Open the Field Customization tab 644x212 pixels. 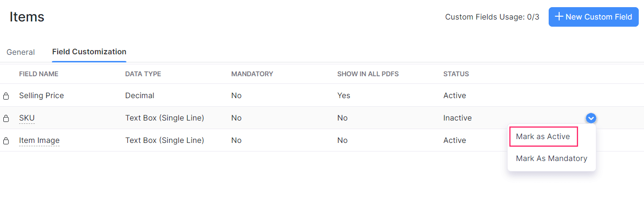click(x=89, y=51)
